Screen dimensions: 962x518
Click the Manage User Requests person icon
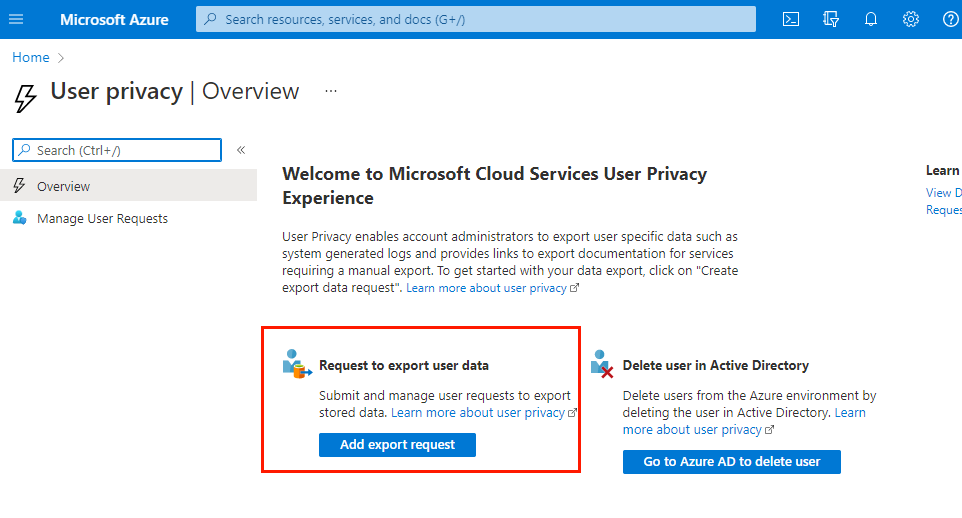pos(20,218)
